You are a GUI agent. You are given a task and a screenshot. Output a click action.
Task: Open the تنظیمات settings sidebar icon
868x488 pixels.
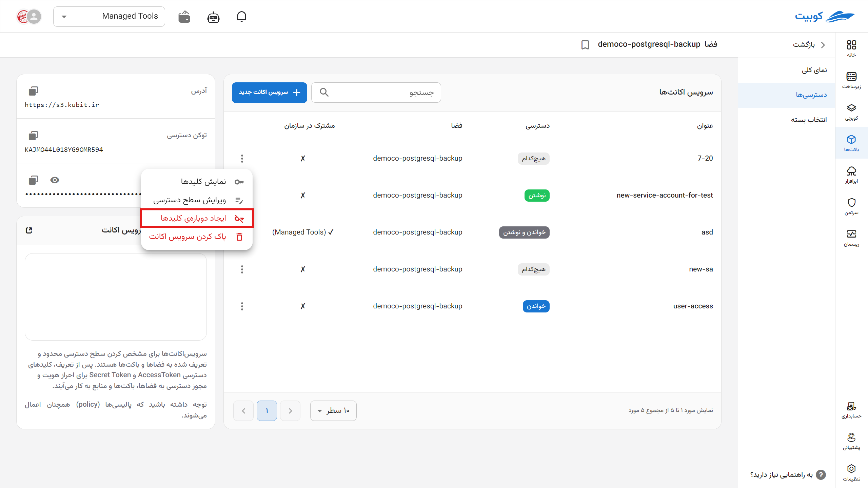coord(851,472)
